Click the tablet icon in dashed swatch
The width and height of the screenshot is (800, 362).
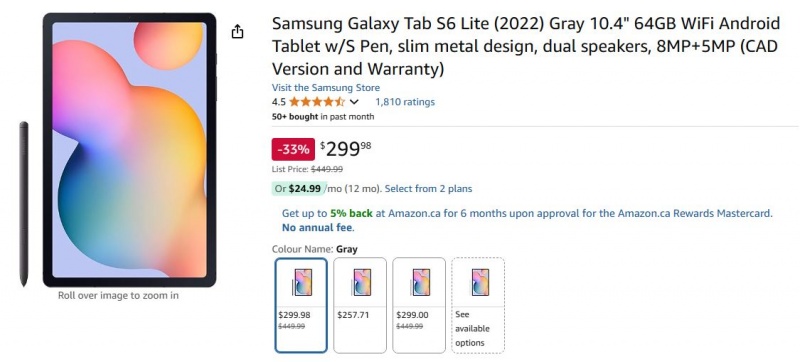pyautogui.click(x=481, y=282)
